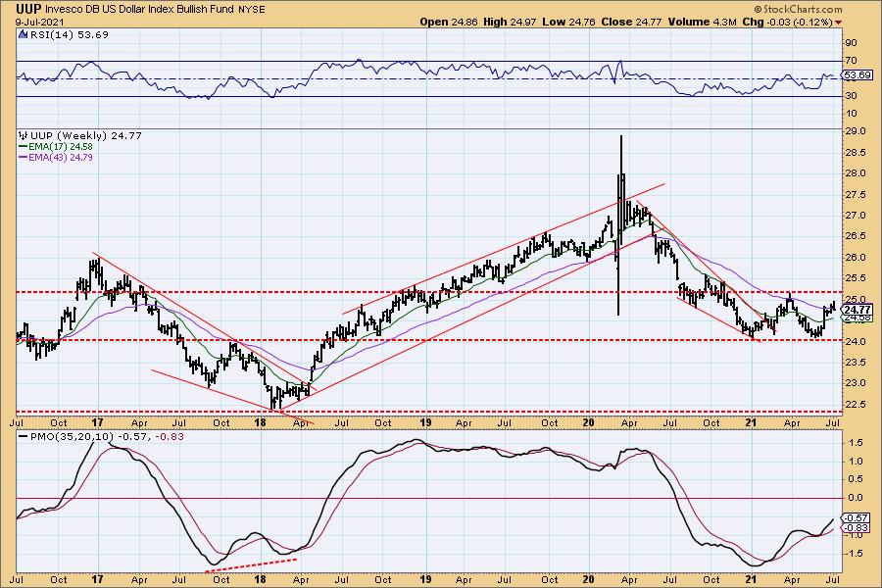Image resolution: width=882 pixels, height=588 pixels.
Task: Click the 27.0 price axis label
Action: [x=855, y=216]
